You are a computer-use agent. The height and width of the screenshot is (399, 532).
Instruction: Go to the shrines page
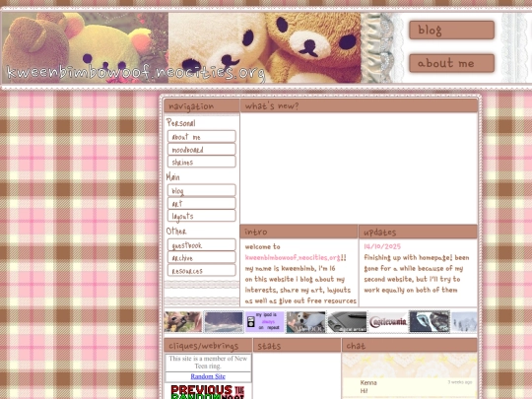202,162
